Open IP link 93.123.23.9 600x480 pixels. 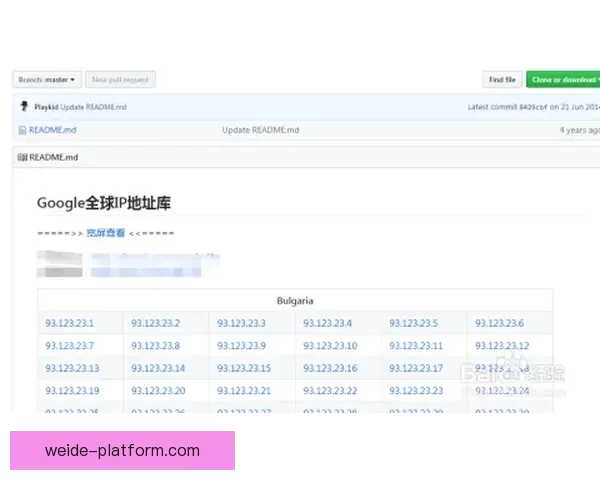pos(241,346)
